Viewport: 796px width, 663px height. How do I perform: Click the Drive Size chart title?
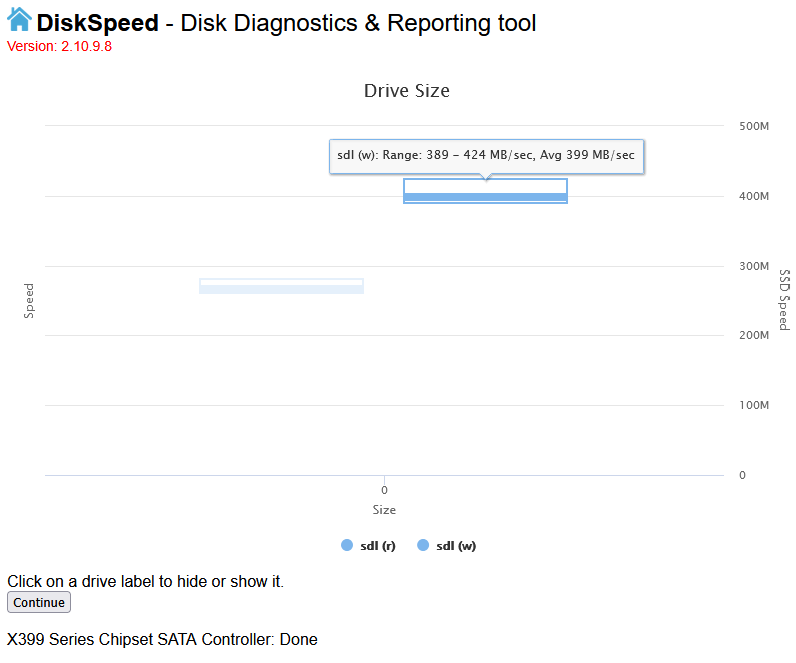pyautogui.click(x=407, y=91)
